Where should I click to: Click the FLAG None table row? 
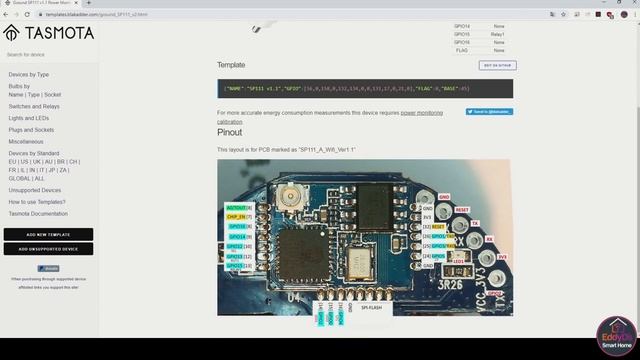[480, 50]
